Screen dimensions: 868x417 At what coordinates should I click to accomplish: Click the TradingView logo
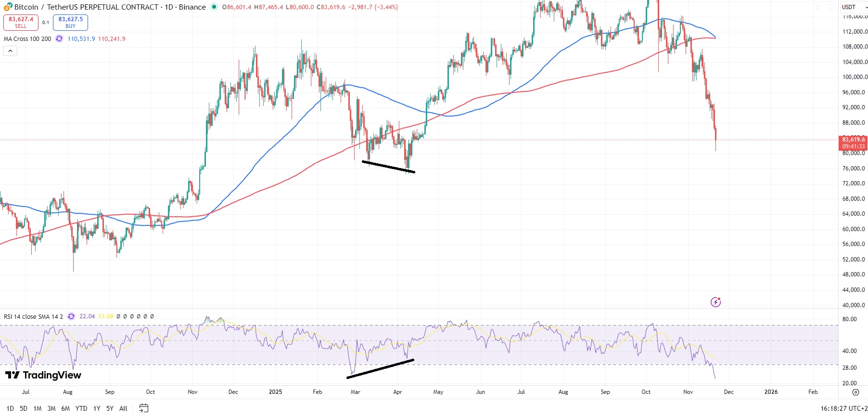coord(43,375)
